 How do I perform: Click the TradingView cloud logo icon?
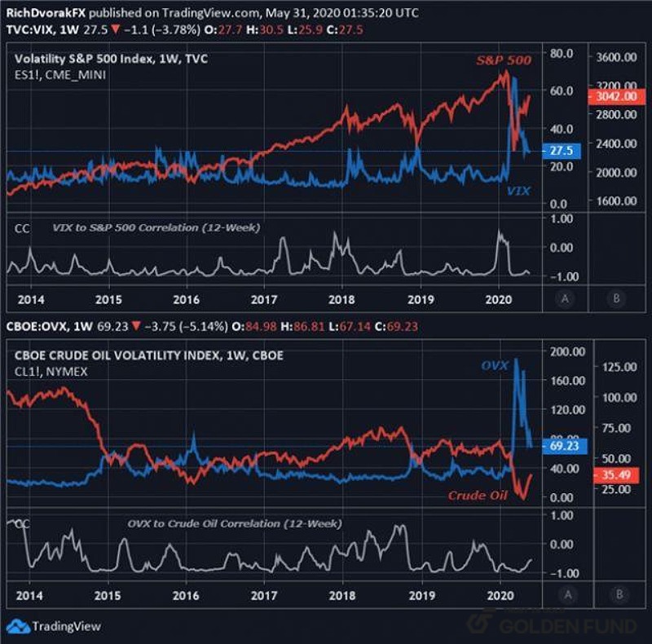(17, 626)
